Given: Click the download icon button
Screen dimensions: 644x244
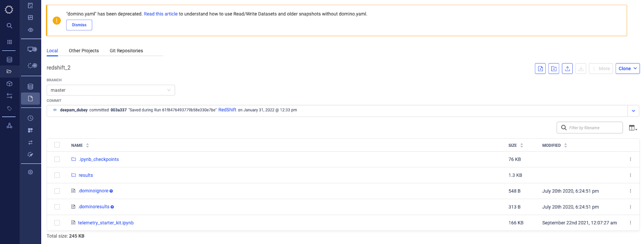Looking at the screenshot, I should 581,69.
